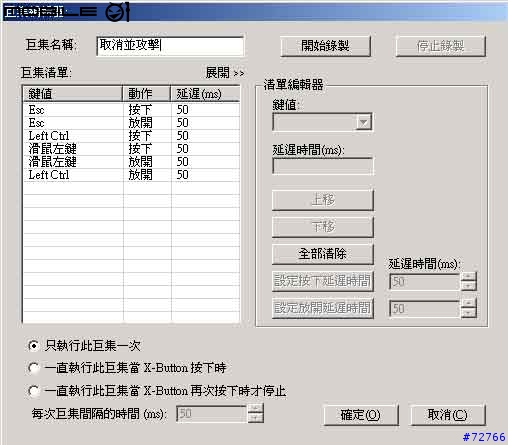Click the 每次巨集間隔的時間 (ms) field

click(212, 414)
